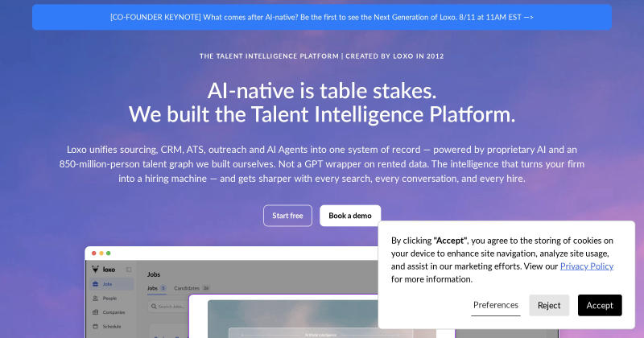Accept cookies in the consent dialog
Screen dimensions: 644x338
(x=600, y=305)
